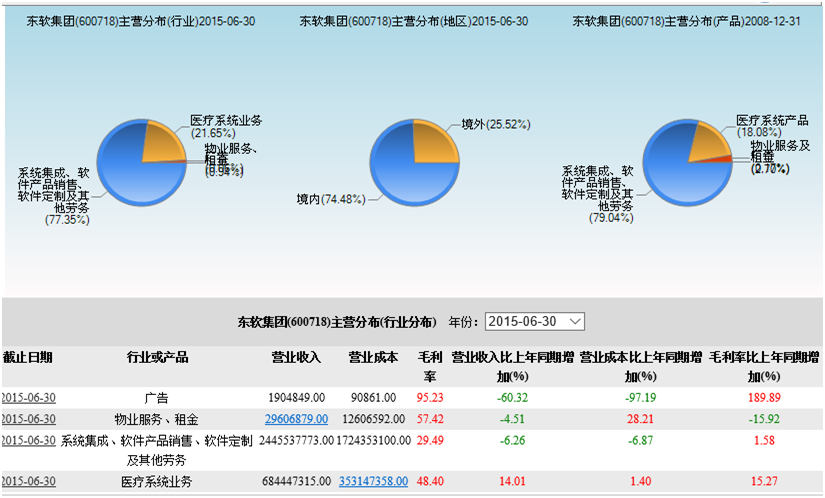825x498 pixels.
Task: Click the 截止日期 column header
Action: 28,357
